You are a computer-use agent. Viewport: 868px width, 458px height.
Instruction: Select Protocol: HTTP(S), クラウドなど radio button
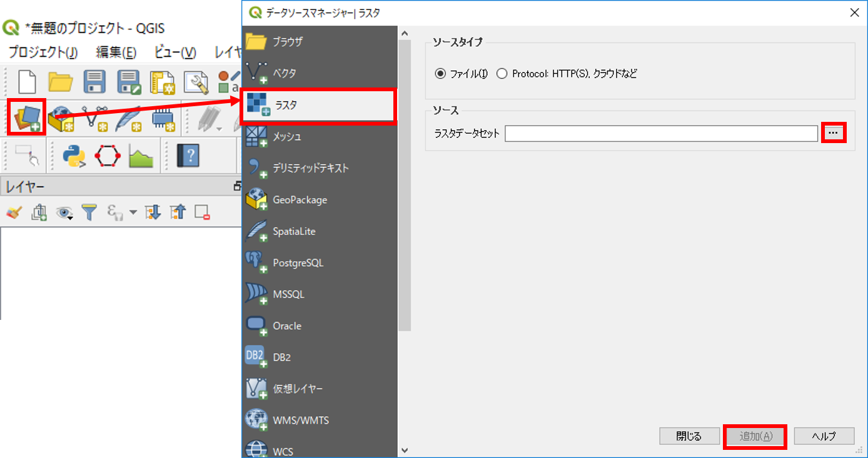pyautogui.click(x=502, y=74)
